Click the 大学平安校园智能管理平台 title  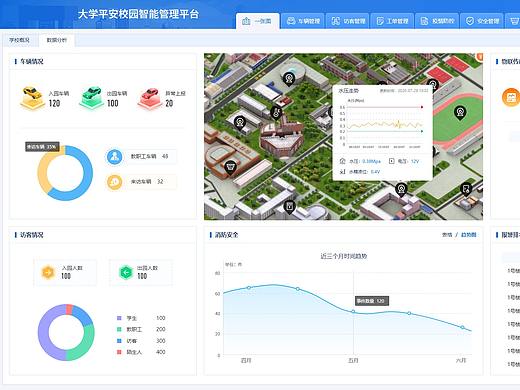tap(138, 14)
